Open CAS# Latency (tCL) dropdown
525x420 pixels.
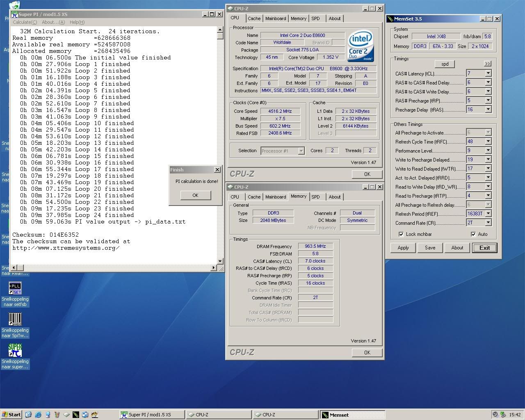pyautogui.click(x=488, y=73)
